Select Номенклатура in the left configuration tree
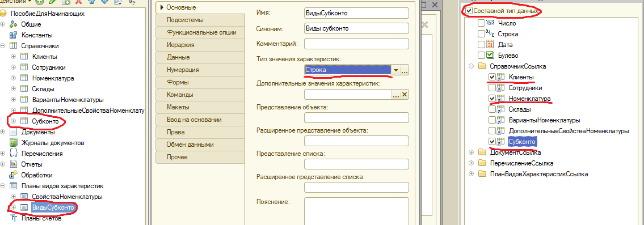644x225 pixels. pos(53,78)
